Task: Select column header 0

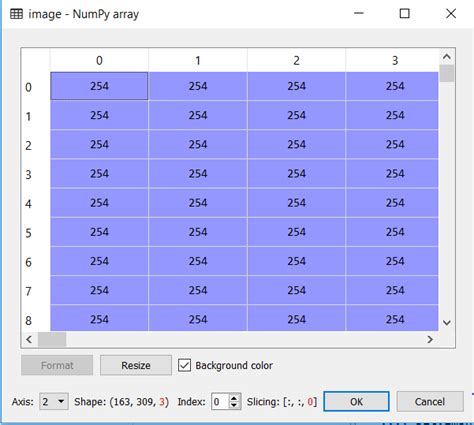Action: click(x=99, y=60)
